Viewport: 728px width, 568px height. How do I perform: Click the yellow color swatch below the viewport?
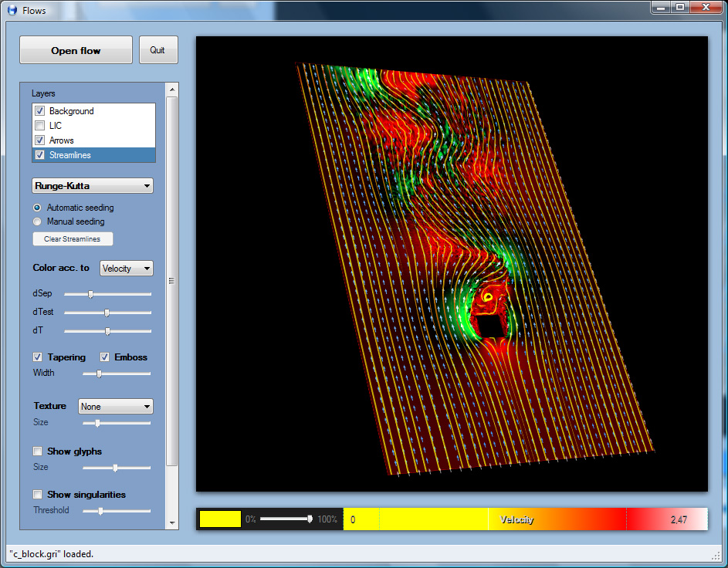220,519
